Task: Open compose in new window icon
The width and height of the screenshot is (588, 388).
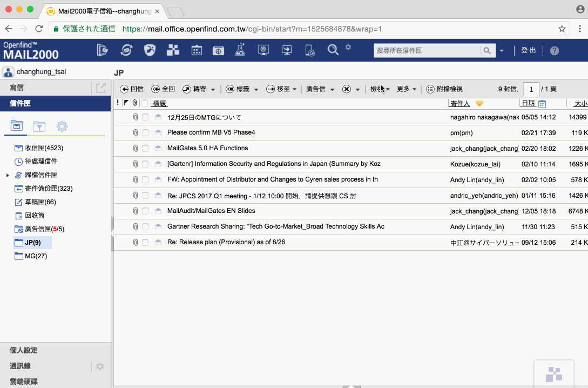Action: pyautogui.click(x=101, y=88)
